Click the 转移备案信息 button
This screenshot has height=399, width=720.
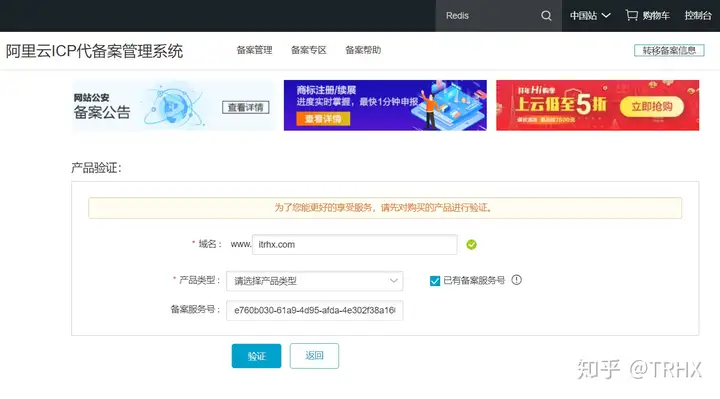[669, 51]
